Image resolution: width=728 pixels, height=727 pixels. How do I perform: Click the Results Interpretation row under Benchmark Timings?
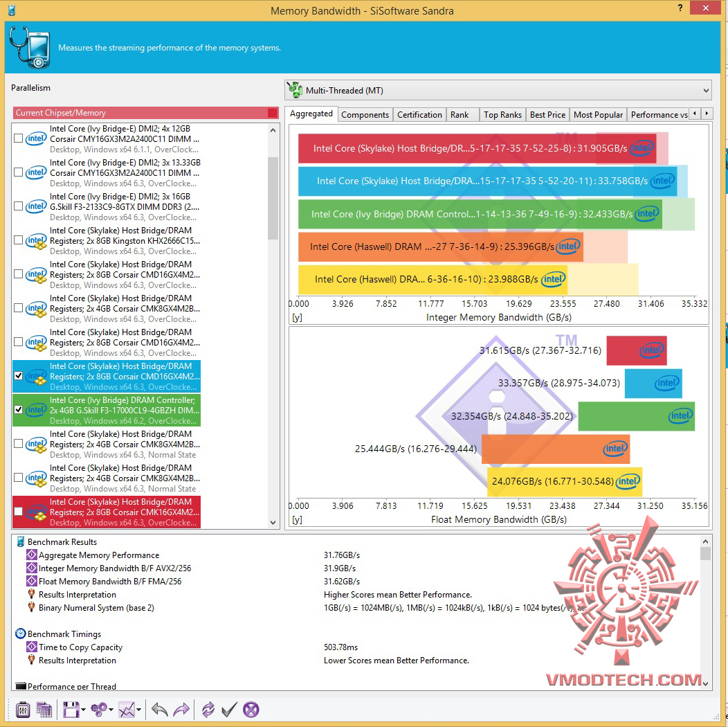pos(77,660)
